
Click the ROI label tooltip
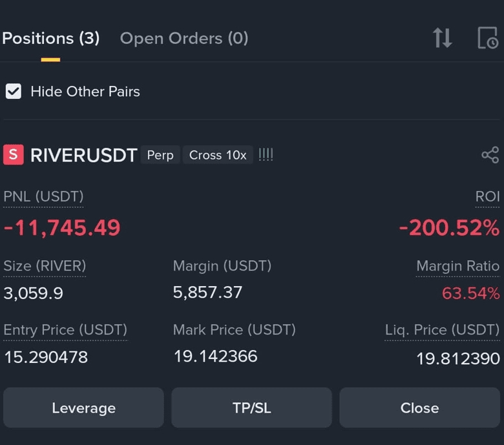coord(487,196)
